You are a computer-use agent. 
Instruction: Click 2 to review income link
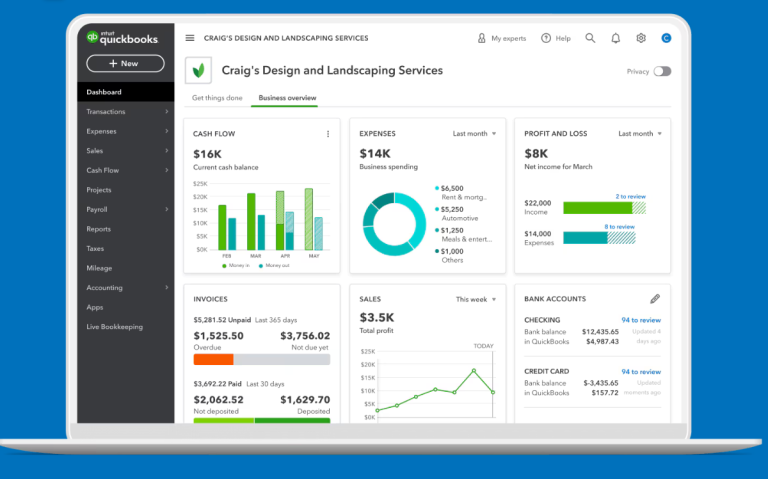[630, 196]
